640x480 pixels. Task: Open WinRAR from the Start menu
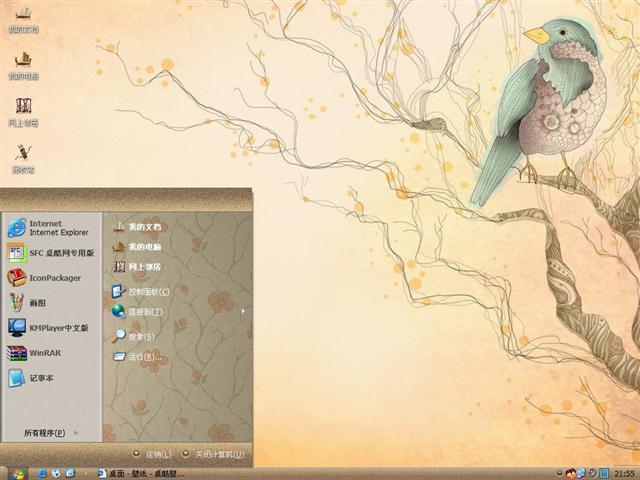(35, 353)
